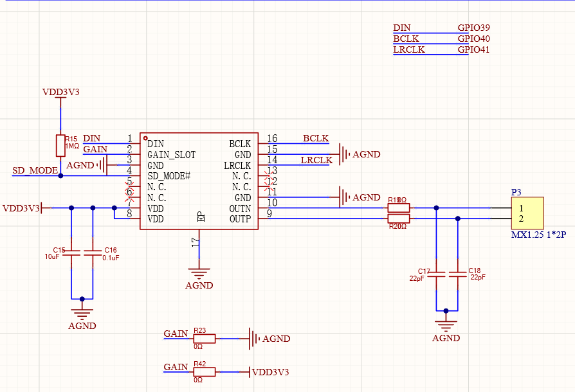575x392 pixels.
Task: Click the 0.1uF value of C16
Action: [x=111, y=258]
